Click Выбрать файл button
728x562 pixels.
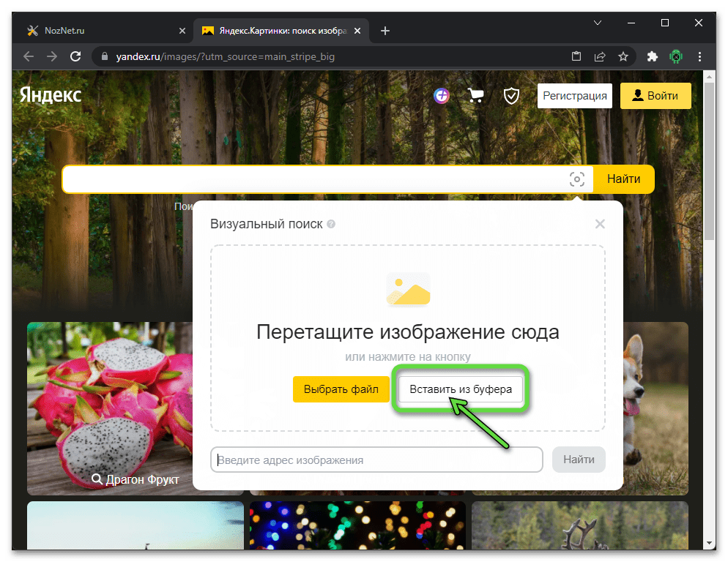[341, 389]
